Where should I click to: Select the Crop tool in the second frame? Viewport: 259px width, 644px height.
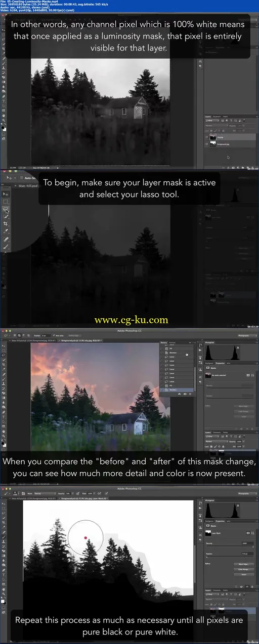[5, 224]
